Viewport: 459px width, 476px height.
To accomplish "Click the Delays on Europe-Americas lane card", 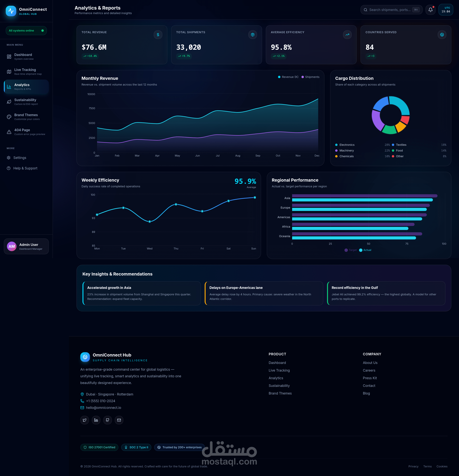I will (x=264, y=293).
